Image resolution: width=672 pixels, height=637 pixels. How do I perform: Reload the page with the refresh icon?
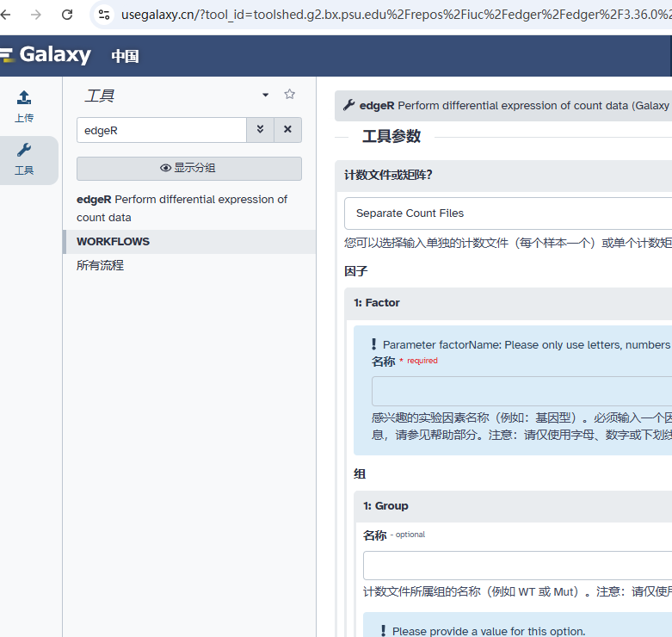67,15
